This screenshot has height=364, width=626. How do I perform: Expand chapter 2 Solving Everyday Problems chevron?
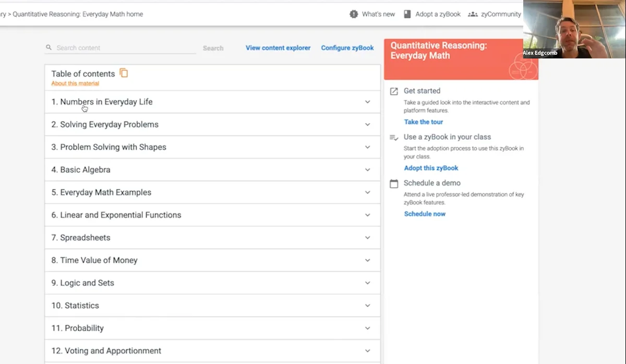(x=367, y=125)
